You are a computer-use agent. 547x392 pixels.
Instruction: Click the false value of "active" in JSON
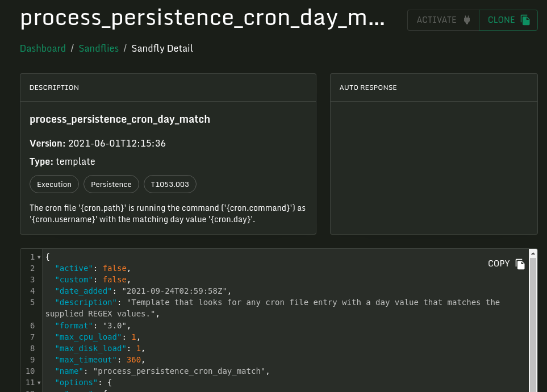click(116, 268)
